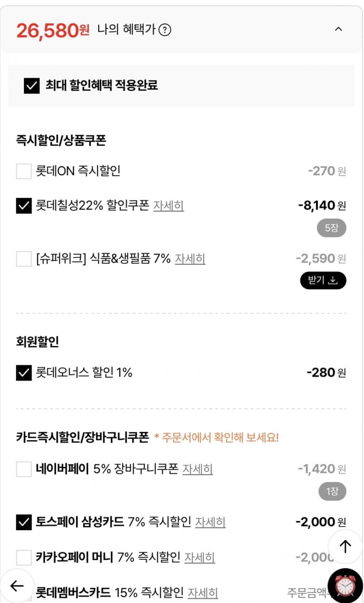This screenshot has width=364, height=603.
Task: Click the scroll-to-top arrow icon
Action: click(x=345, y=547)
